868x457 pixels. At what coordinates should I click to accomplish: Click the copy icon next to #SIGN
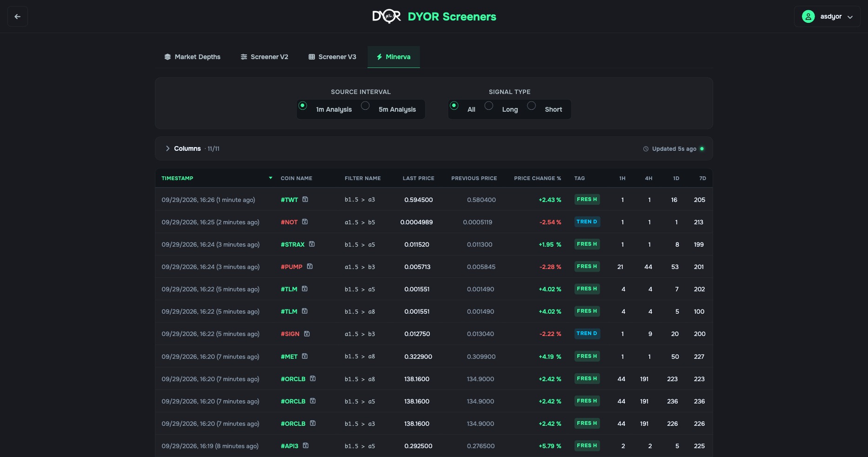pyautogui.click(x=307, y=334)
